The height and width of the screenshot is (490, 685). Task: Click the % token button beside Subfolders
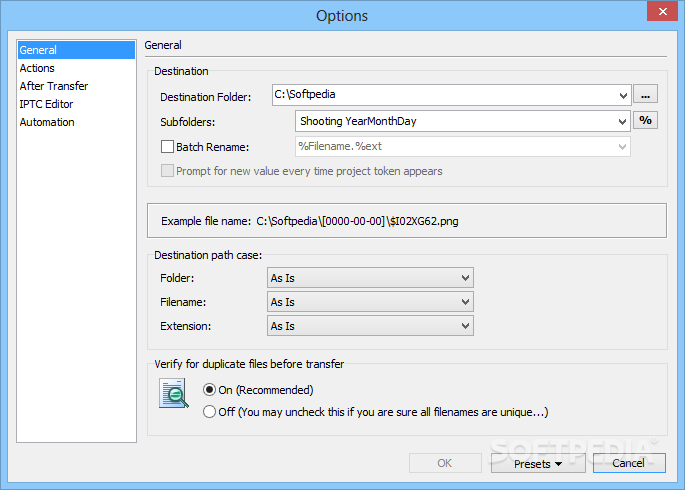tap(645, 120)
